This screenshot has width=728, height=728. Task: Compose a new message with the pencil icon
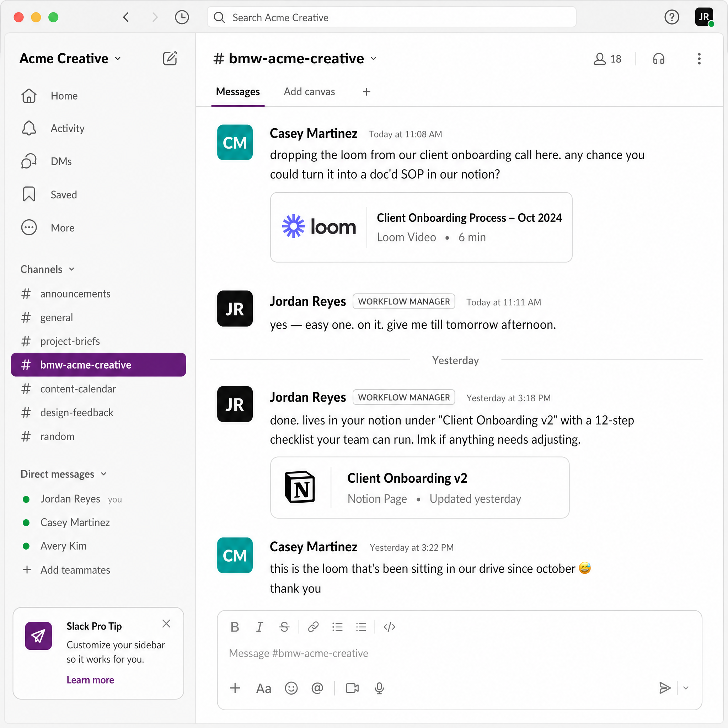pyautogui.click(x=170, y=58)
